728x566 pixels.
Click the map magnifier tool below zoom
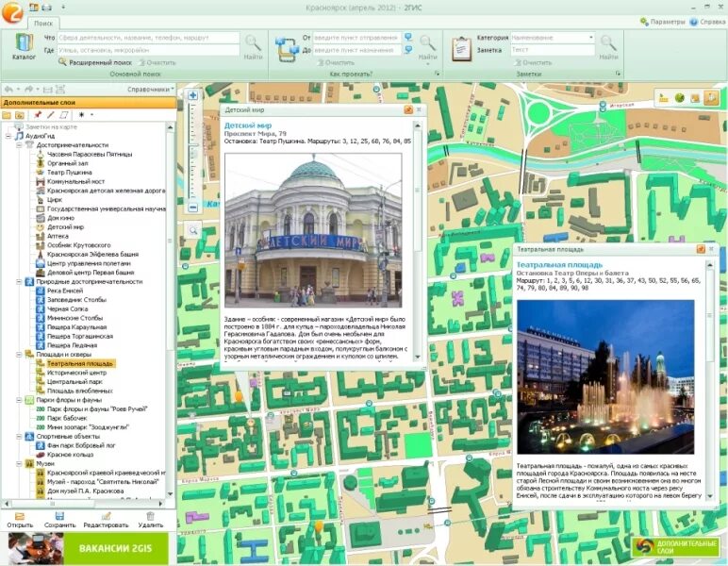pos(193,229)
